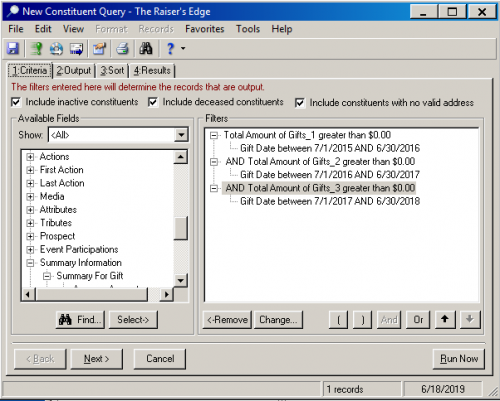Collapse the Summary For Gift node
Image resolution: width=500 pixels, height=401 pixels.
47,276
